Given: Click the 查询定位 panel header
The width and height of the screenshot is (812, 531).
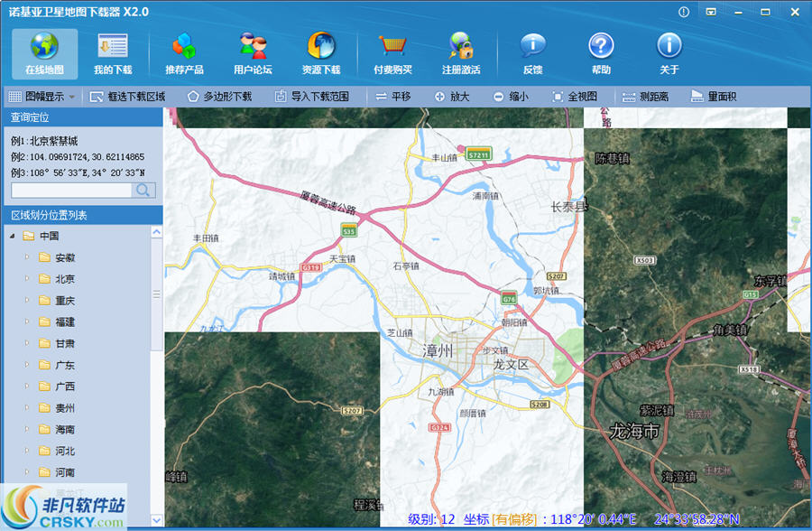Looking at the screenshot, I should click(x=83, y=117).
